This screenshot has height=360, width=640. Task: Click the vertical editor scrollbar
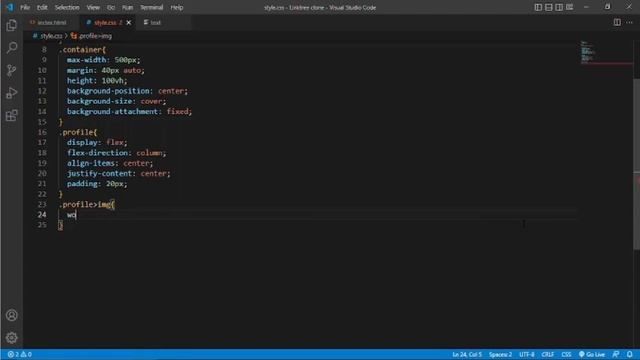click(636, 163)
